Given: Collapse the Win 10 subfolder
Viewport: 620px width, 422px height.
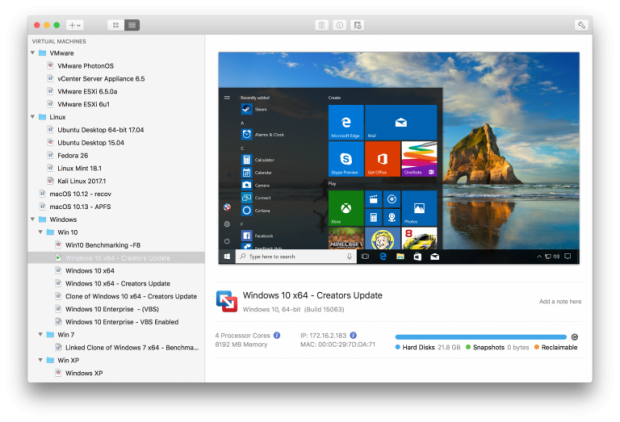Looking at the screenshot, I should coord(40,232).
